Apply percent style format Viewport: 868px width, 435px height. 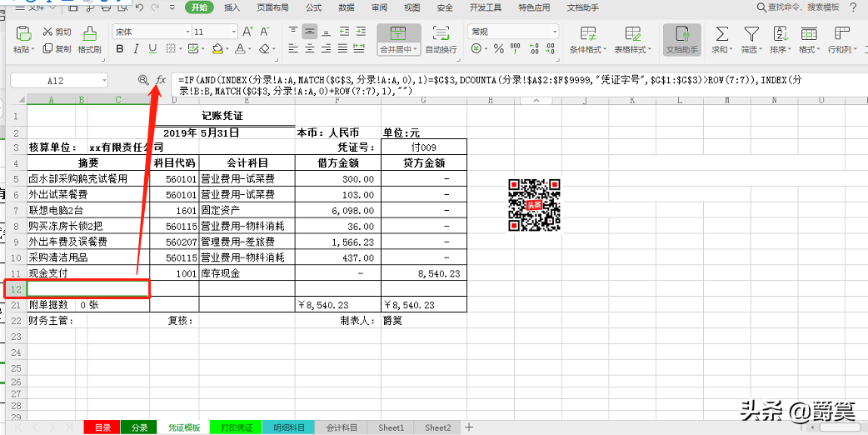(x=499, y=48)
